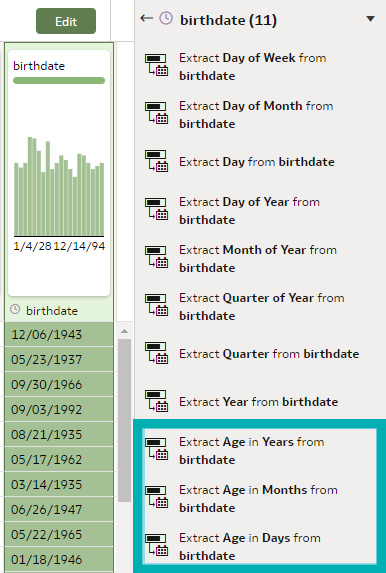Select cell 05/23/1937
This screenshot has height=573, width=386.
(x=59, y=359)
